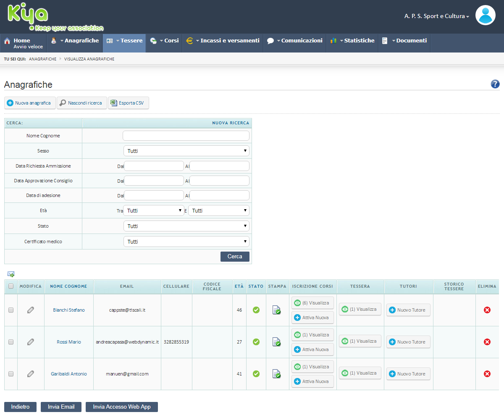Open the Età 'E' upper bound dropdown
Image resolution: width=504 pixels, height=420 pixels.
(x=219, y=210)
